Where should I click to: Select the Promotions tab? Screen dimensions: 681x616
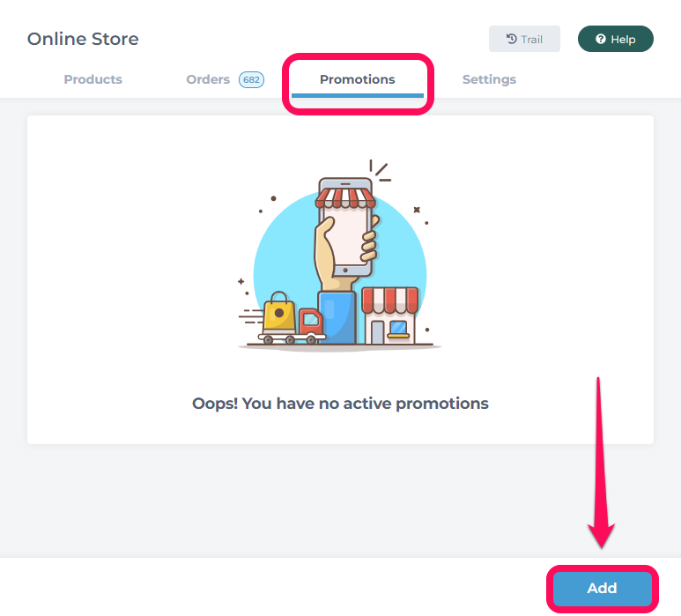pyautogui.click(x=358, y=79)
